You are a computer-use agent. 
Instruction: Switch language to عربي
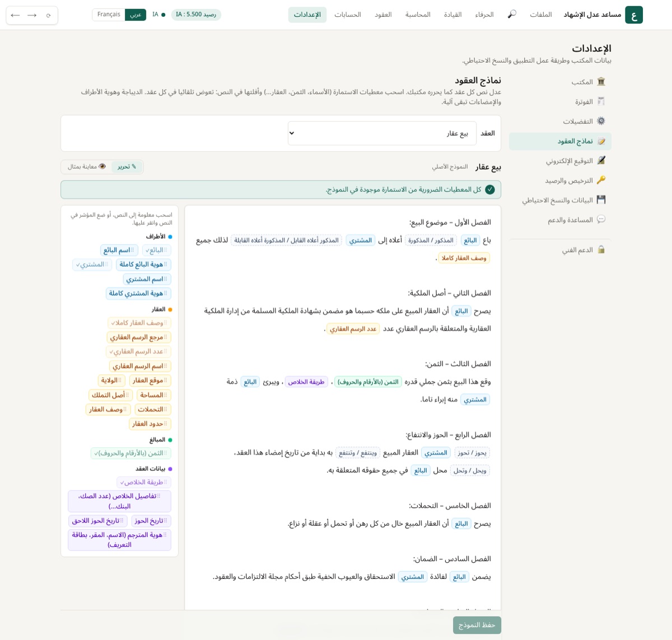point(136,15)
